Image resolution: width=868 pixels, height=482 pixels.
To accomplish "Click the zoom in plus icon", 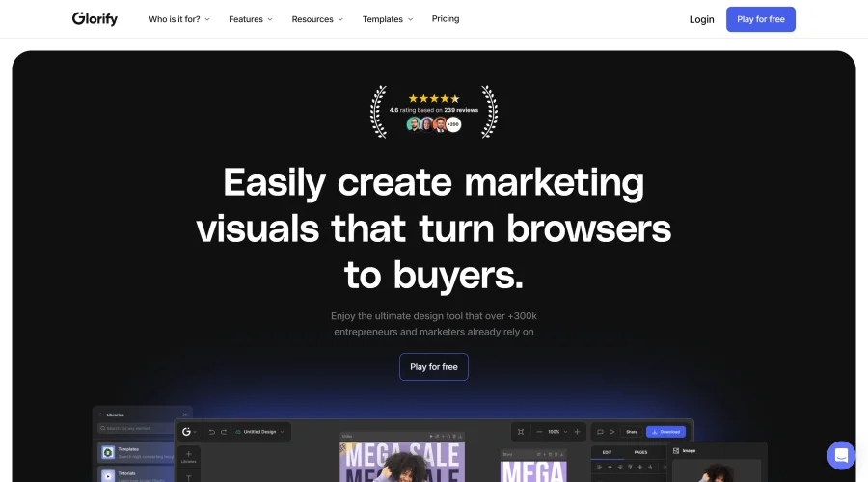I will [577, 432].
